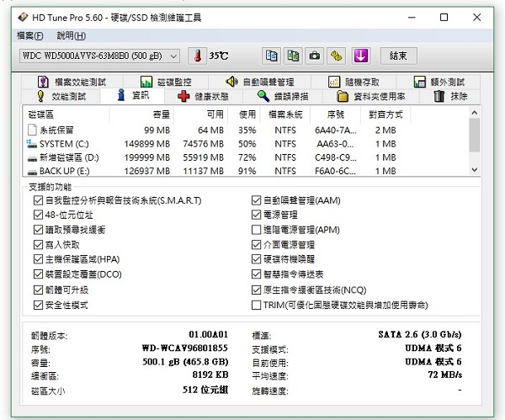The width and height of the screenshot is (505, 420).
Task: Enable the 進階電源管理(APM) checkbox
Action: 256,230
